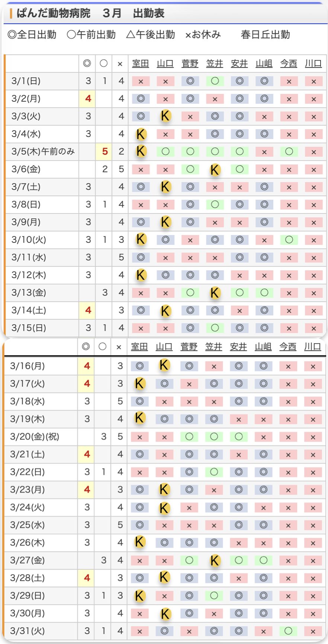Image resolution: width=328 pixels, height=644 pixels.
Task: Open 山岨 link in upper header row
Action: pos(264,64)
